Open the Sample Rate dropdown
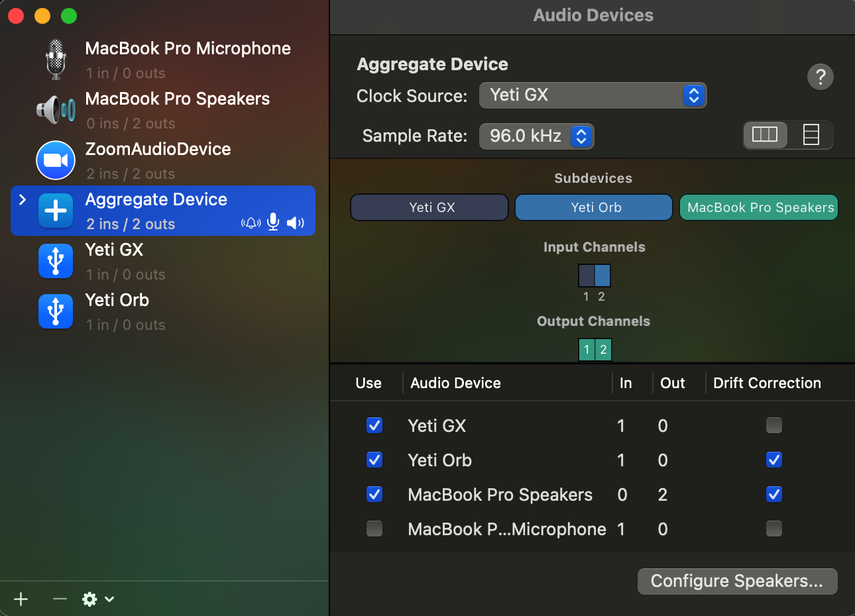The width and height of the screenshot is (855, 616). [x=537, y=136]
